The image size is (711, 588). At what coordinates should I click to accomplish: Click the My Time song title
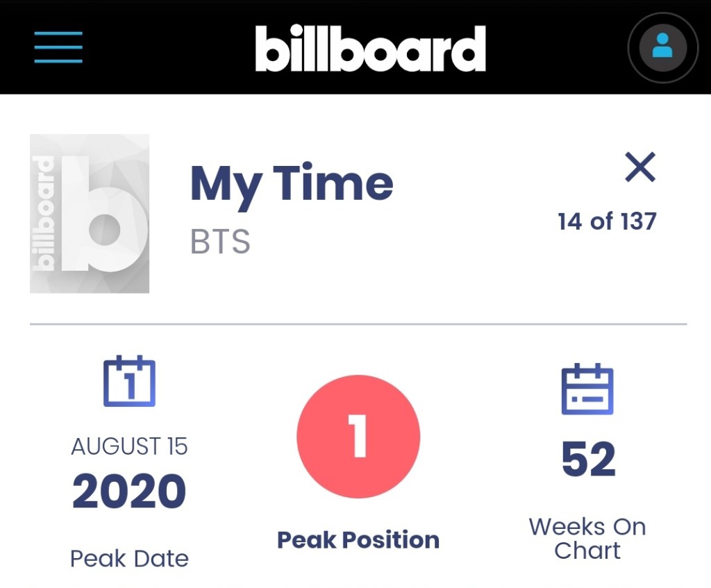[x=292, y=183]
